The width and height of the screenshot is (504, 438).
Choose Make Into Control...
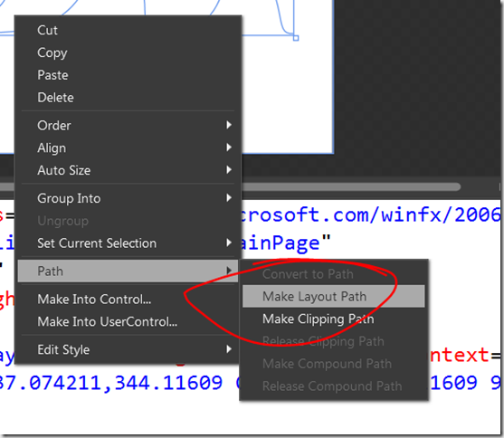click(x=128, y=300)
